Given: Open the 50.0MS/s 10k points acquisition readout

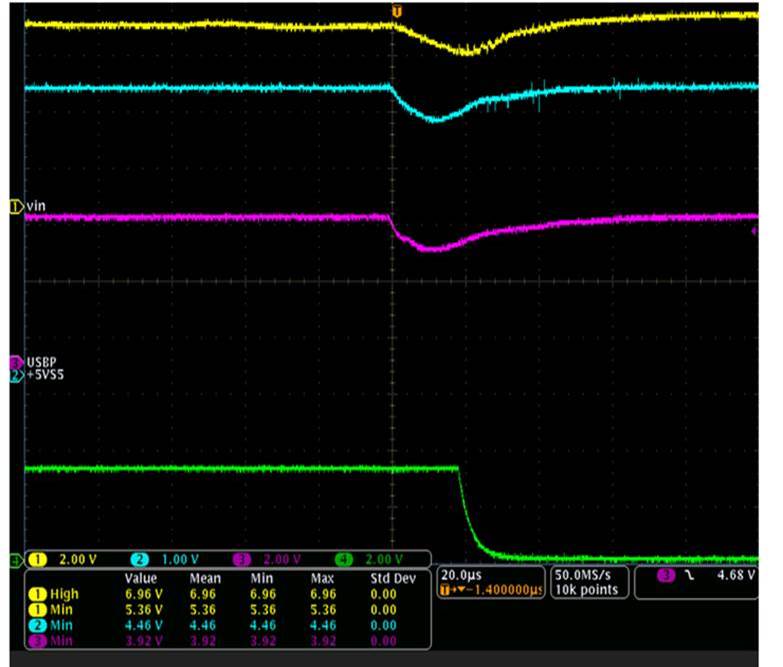Looking at the screenshot, I should pyautogui.click(x=588, y=582).
